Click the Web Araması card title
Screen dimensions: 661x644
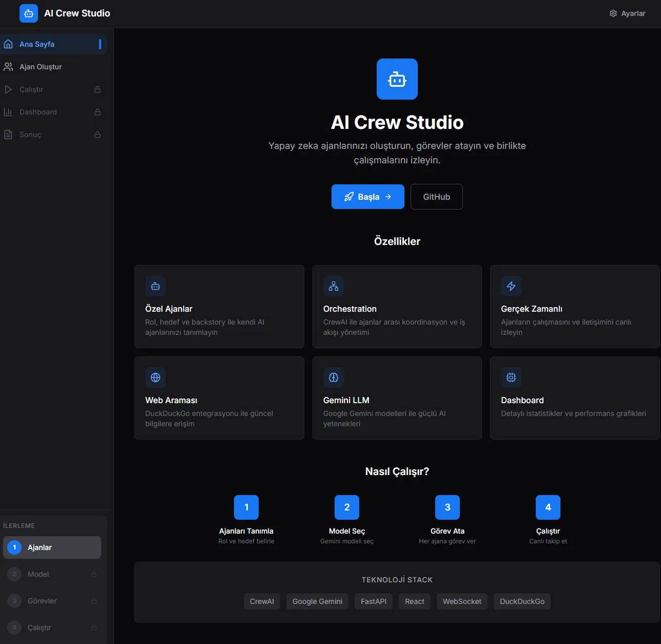(x=171, y=400)
